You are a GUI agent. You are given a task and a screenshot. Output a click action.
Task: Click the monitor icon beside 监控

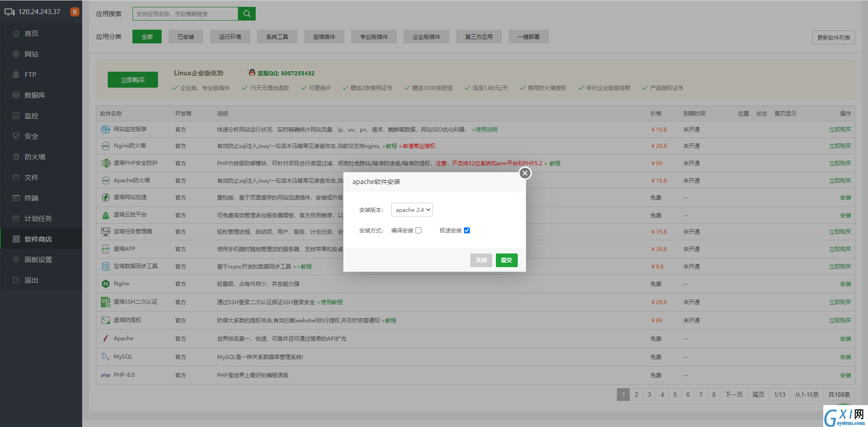[x=16, y=116]
